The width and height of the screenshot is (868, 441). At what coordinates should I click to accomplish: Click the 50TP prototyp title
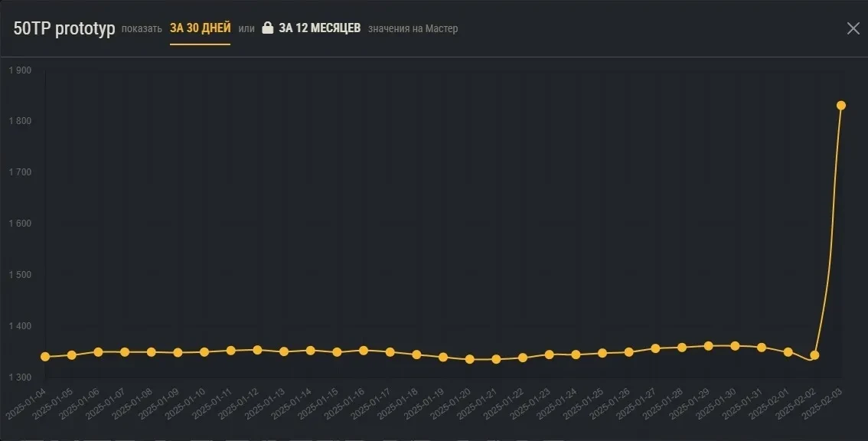click(x=64, y=29)
